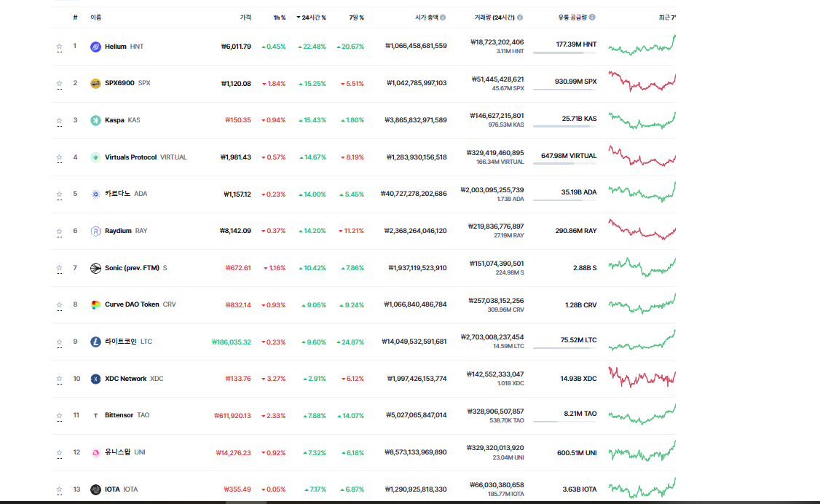The image size is (820, 504).
Task: Click the SPX6900 coin logo icon
Action: point(95,84)
